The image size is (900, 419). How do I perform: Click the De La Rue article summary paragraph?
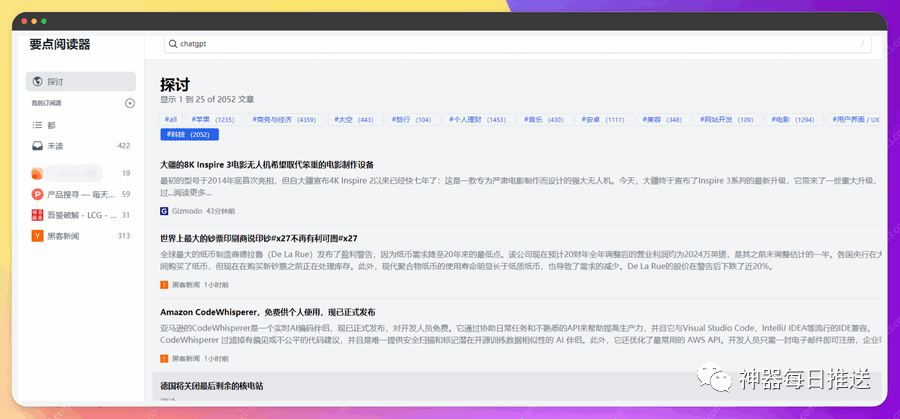[x=520, y=259]
